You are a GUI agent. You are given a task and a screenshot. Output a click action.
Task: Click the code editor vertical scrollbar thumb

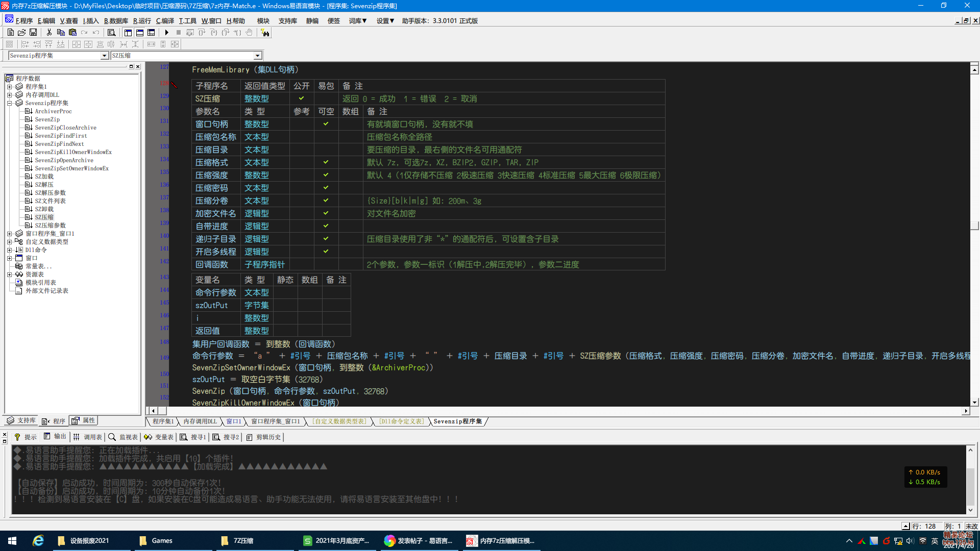pos(974,226)
